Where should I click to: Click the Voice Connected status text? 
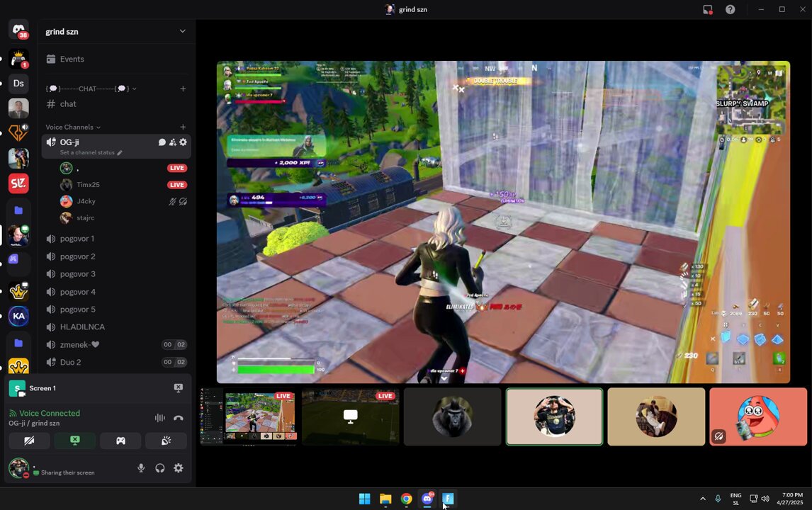(x=49, y=413)
